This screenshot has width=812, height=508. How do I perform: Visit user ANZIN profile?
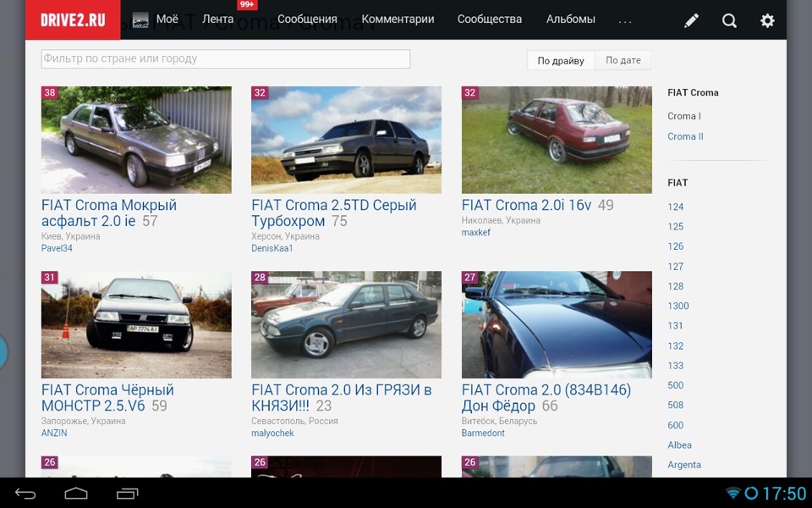click(54, 433)
